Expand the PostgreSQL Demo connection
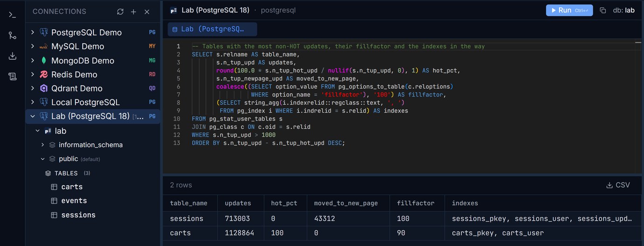 point(33,32)
